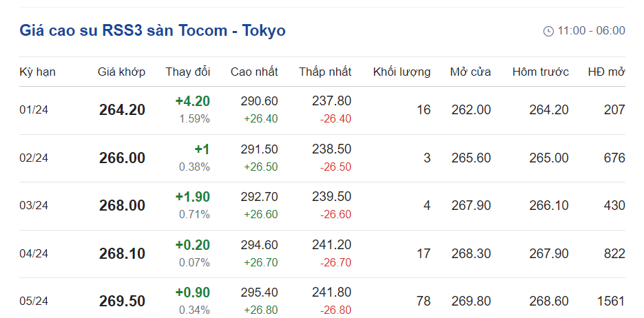Screen dimensions: 644x318
Task: Click the 264.20 matched price
Action: pyautogui.click(x=122, y=110)
